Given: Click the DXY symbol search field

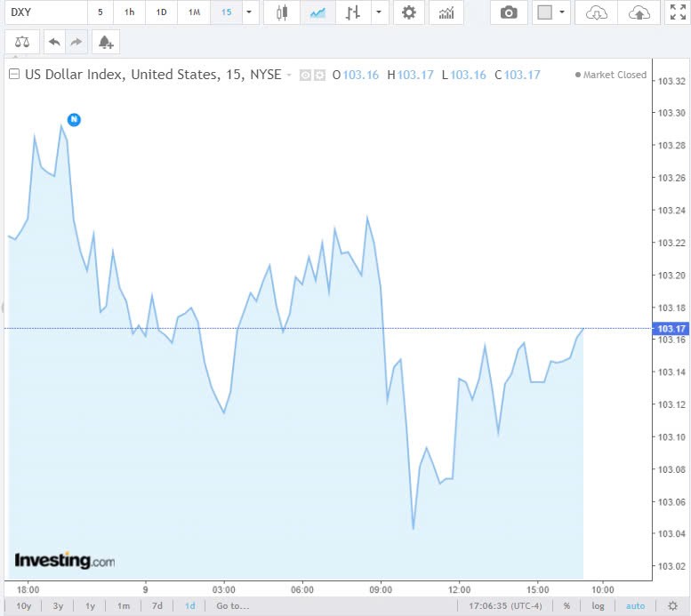Looking at the screenshot, I should 46,12.
